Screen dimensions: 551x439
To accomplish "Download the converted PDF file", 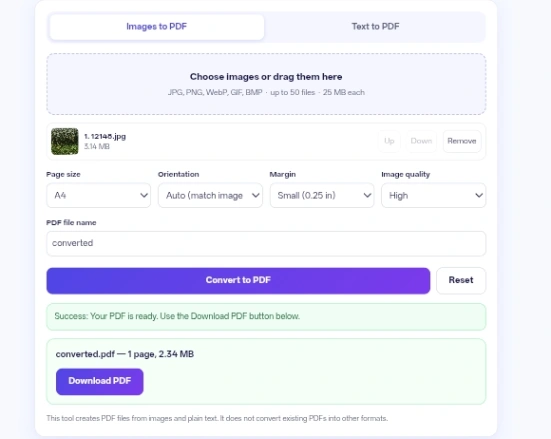I will (99, 381).
